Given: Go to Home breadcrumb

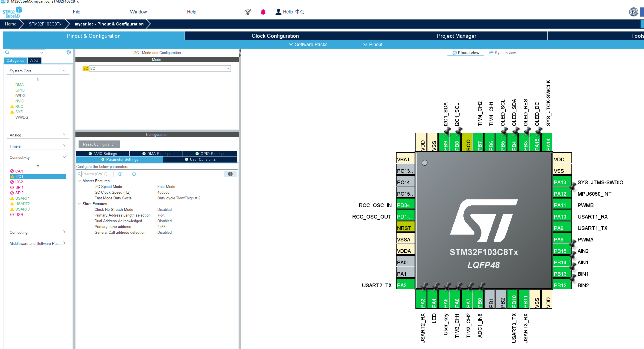Looking at the screenshot, I should pyautogui.click(x=11, y=24).
